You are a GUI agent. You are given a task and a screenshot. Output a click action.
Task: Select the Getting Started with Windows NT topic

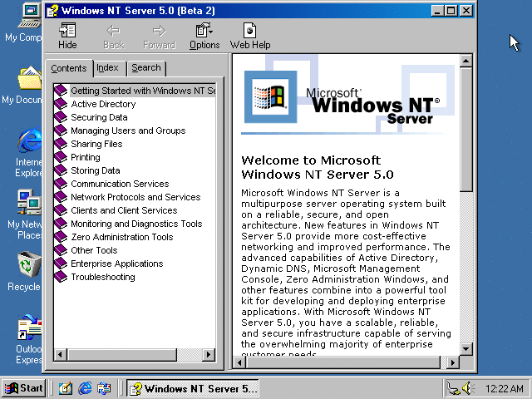click(x=143, y=91)
